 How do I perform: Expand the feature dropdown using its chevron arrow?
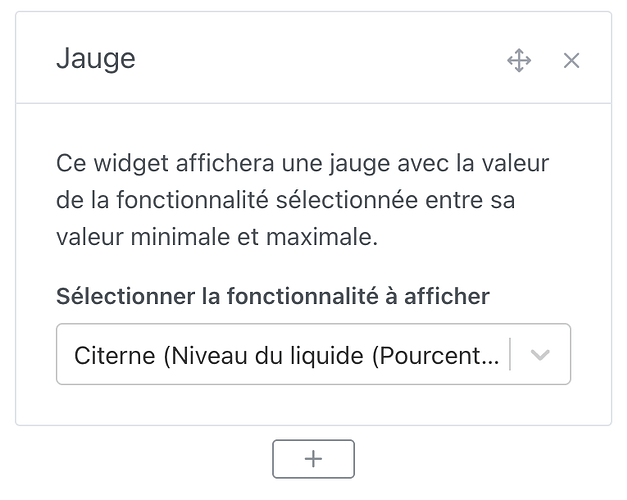click(540, 354)
